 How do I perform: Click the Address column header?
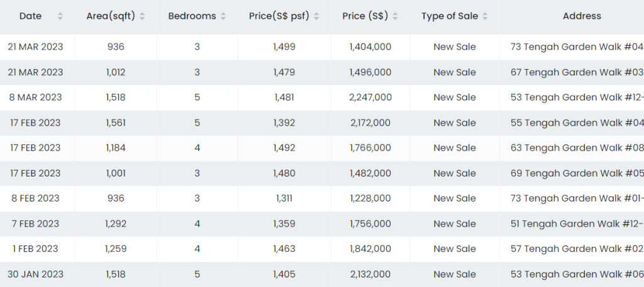(582, 16)
